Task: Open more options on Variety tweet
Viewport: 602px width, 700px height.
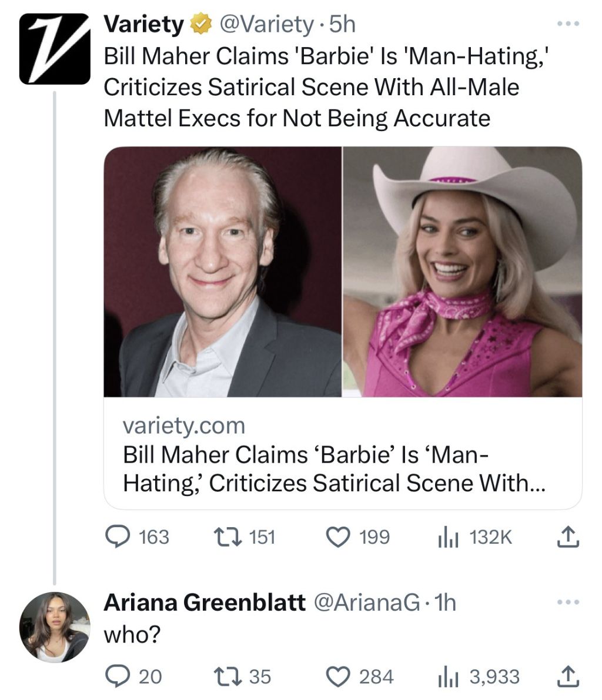Action: click(x=568, y=25)
